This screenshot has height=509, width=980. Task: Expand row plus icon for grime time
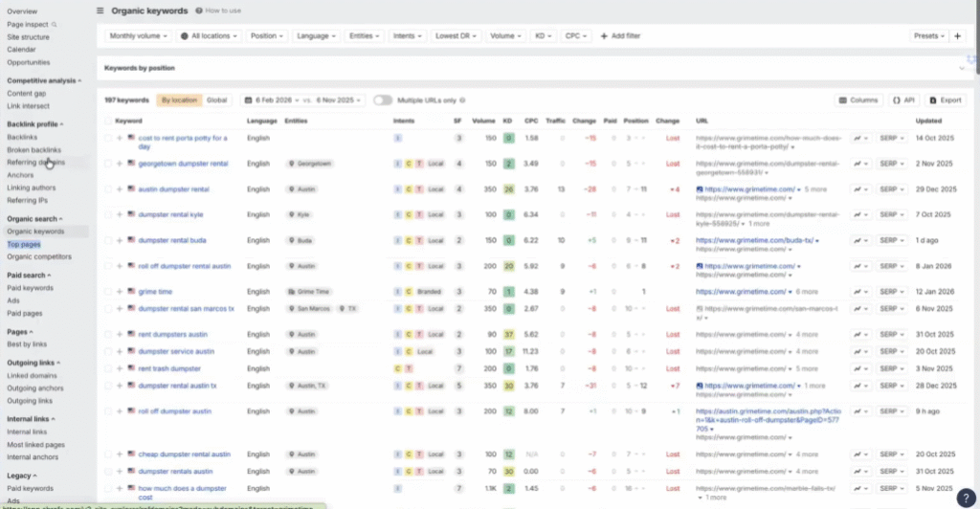tap(120, 292)
